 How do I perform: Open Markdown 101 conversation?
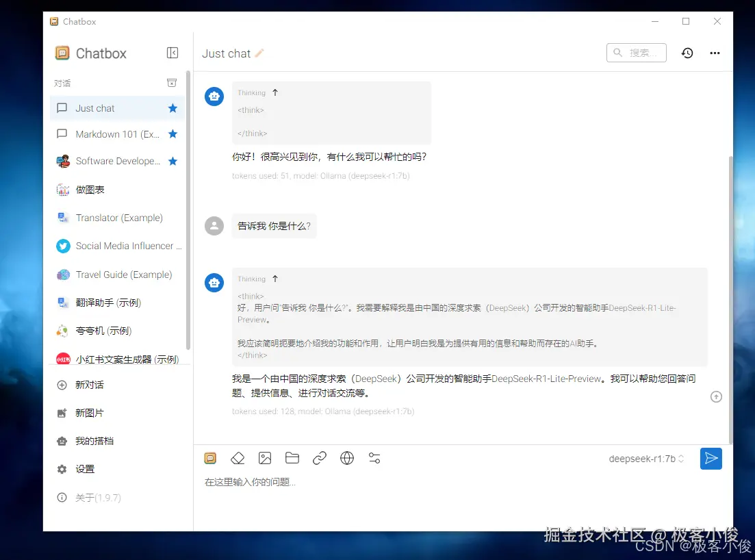point(117,134)
